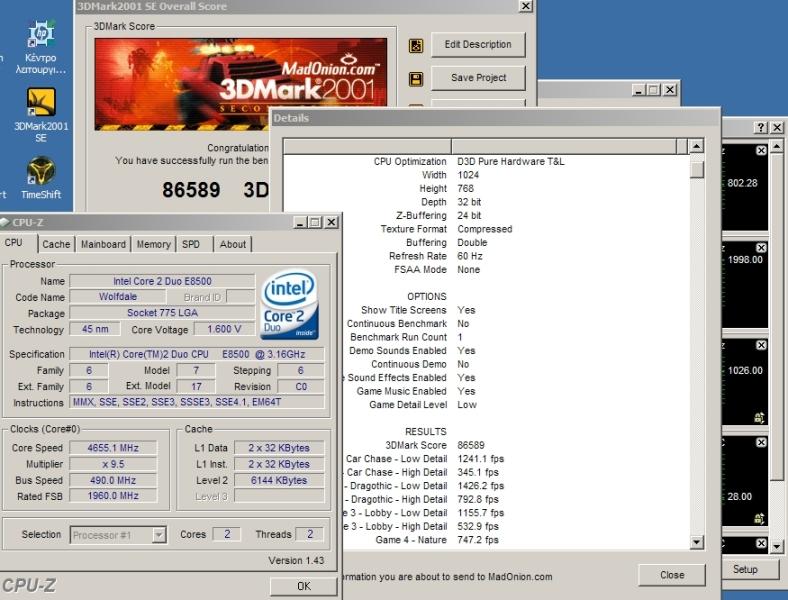Click the Close button in Details window
Screen dimensions: 788x600
(672, 575)
